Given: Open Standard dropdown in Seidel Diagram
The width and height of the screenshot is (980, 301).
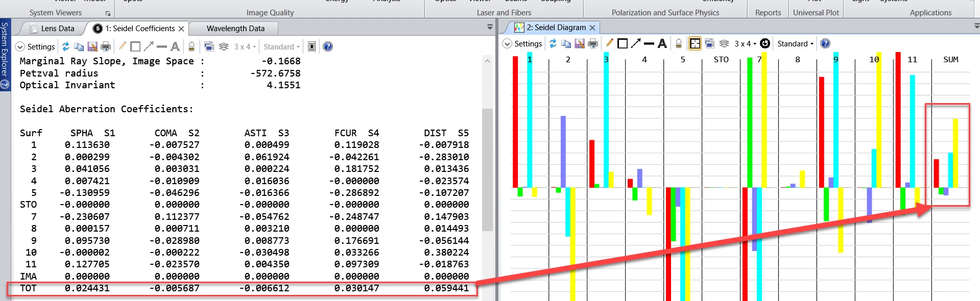Looking at the screenshot, I should pos(796,43).
